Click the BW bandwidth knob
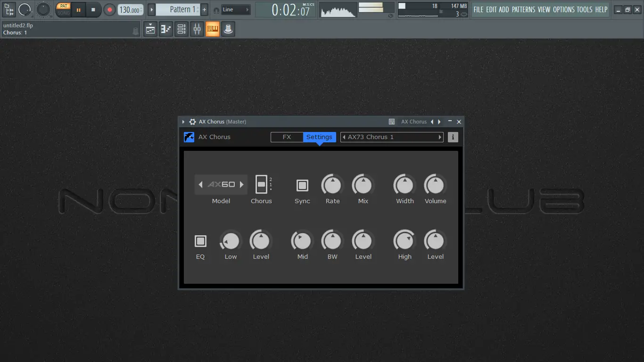 [x=332, y=241]
